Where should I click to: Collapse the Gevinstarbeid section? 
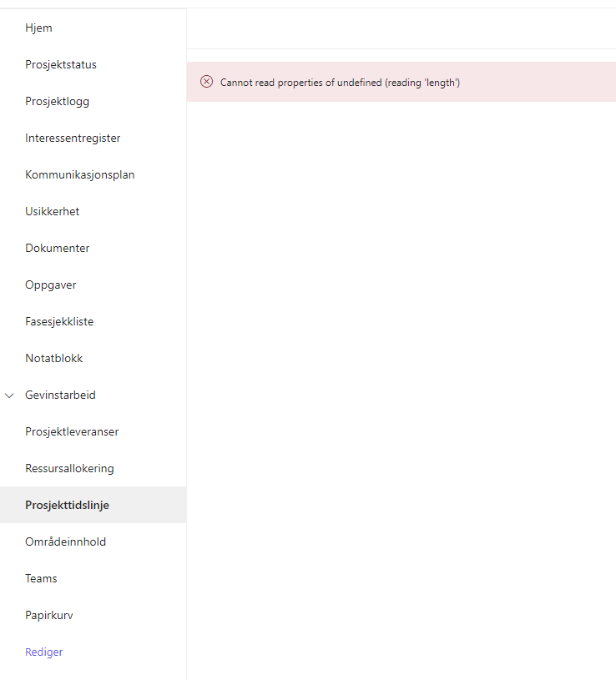(x=9, y=395)
